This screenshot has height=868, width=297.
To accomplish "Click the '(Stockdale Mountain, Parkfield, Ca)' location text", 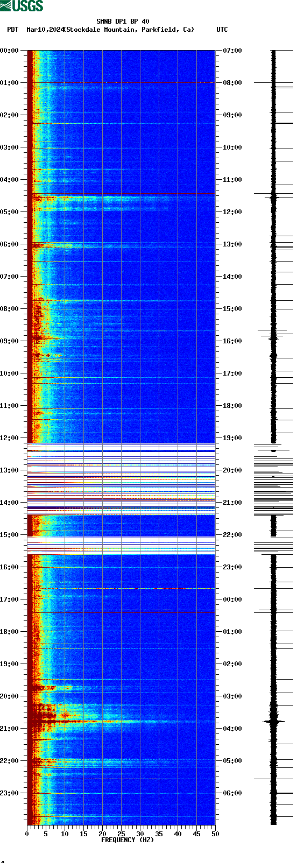I will click(x=129, y=30).
